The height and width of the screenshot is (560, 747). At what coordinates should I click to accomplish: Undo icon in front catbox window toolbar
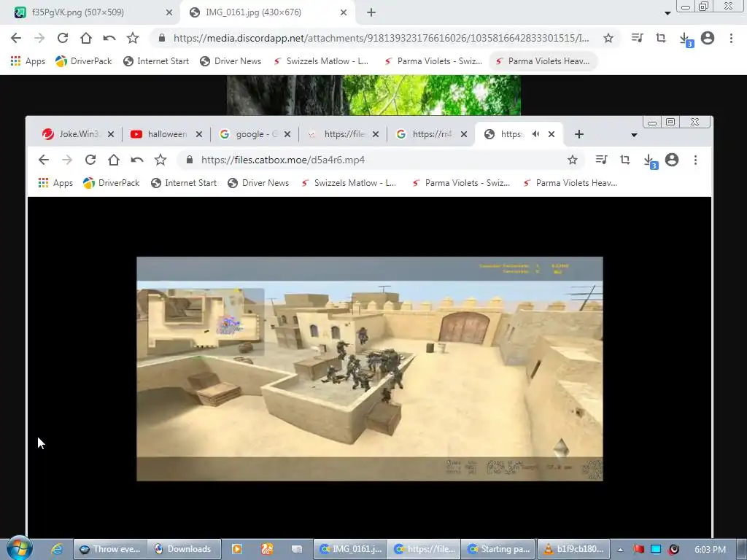point(136,160)
